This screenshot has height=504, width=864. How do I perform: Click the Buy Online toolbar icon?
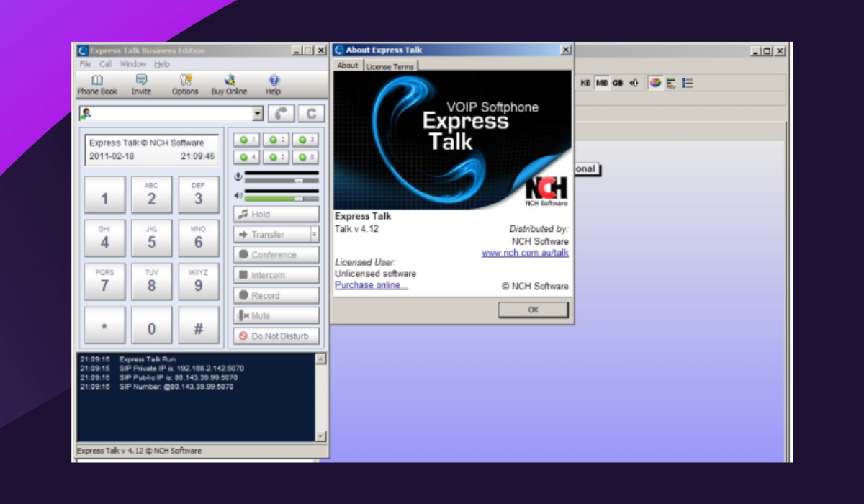(x=229, y=84)
